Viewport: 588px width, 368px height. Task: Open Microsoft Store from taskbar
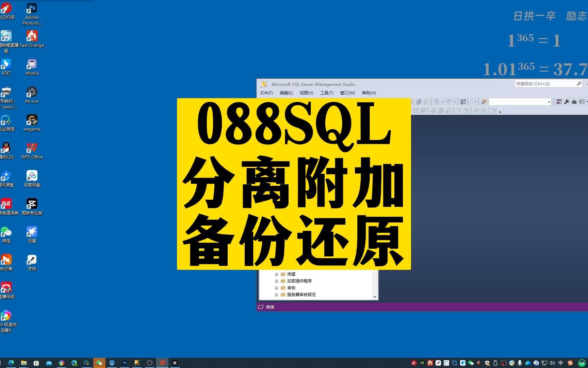(x=36, y=363)
